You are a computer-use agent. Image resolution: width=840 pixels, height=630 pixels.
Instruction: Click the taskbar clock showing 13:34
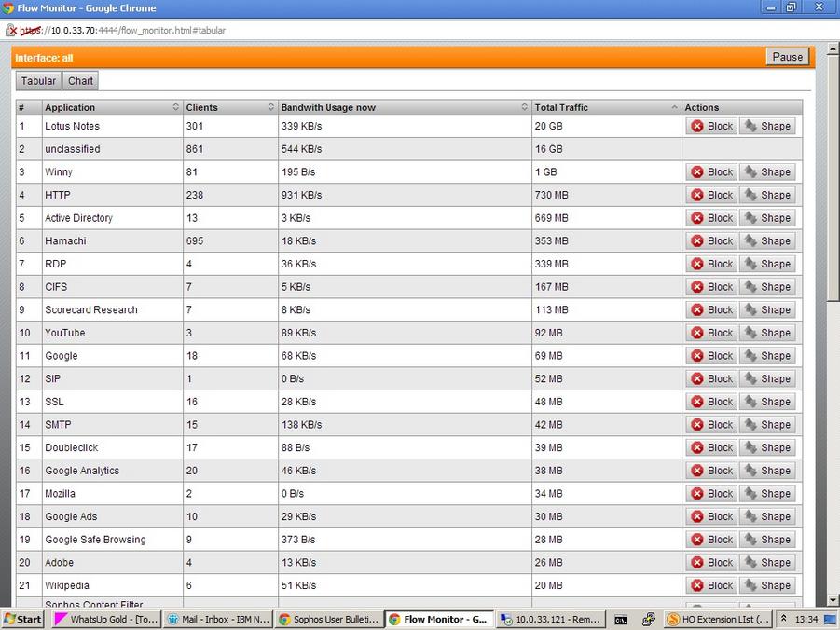coord(806,620)
